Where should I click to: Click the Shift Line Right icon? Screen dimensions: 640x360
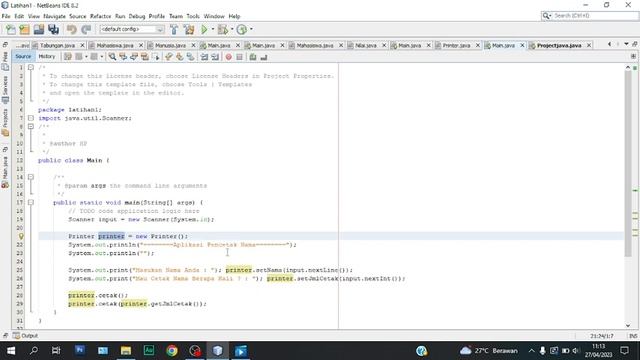(215, 57)
